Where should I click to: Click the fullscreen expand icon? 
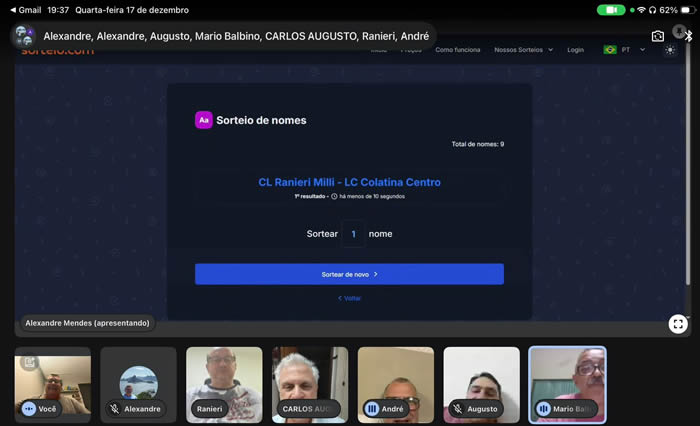[678, 323]
